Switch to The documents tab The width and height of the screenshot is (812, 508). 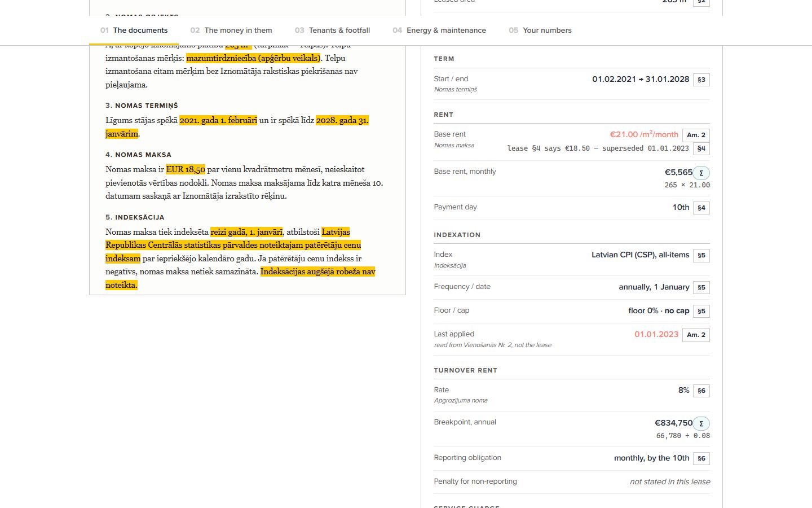click(134, 30)
